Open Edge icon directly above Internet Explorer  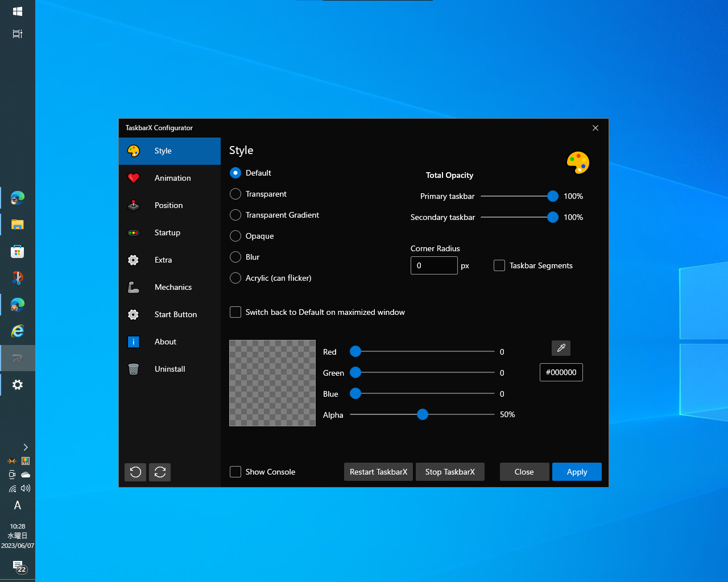click(18, 305)
